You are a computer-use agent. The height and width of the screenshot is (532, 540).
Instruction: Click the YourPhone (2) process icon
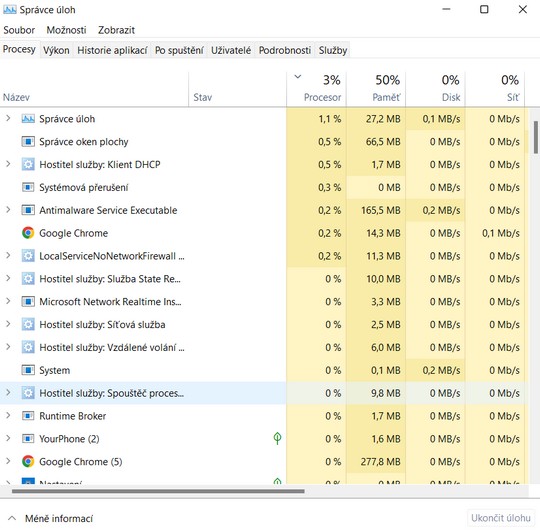28,439
